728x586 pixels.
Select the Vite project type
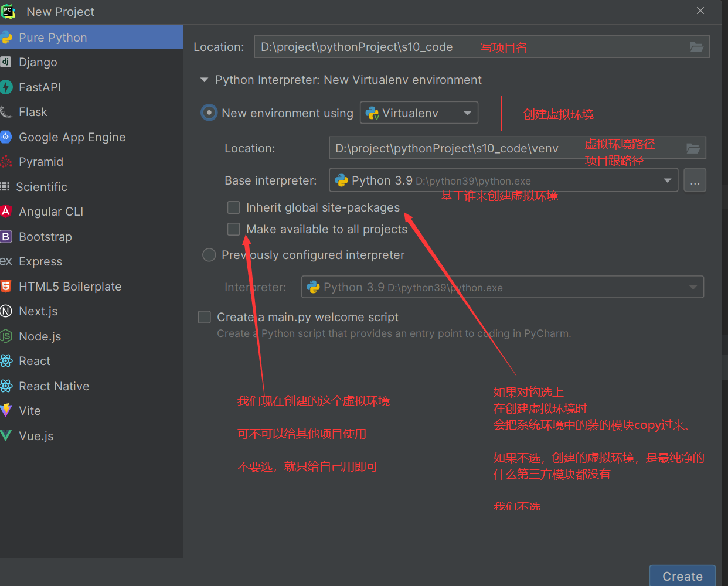[91, 411]
